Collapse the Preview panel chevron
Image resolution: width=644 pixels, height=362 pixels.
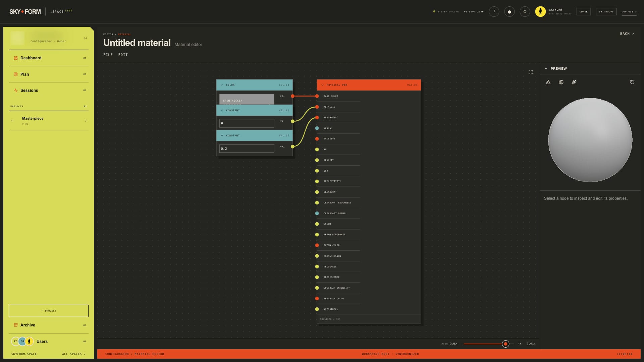pyautogui.click(x=546, y=69)
